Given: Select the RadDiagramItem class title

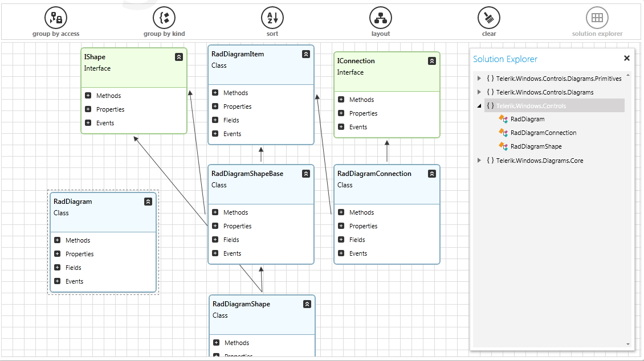Looking at the screenshot, I should (x=238, y=54).
